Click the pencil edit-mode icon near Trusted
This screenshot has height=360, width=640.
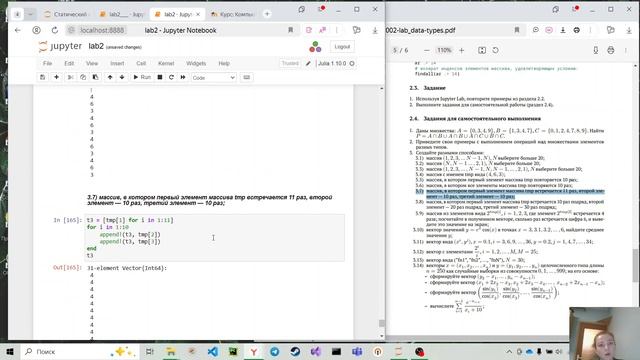pyautogui.click(x=309, y=63)
